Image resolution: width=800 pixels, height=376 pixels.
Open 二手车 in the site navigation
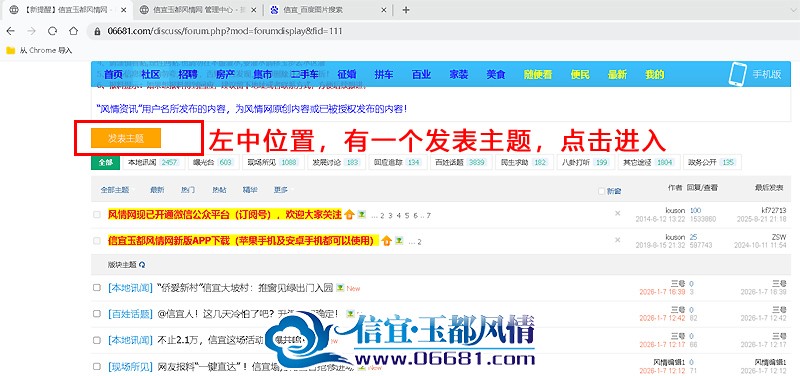click(305, 74)
